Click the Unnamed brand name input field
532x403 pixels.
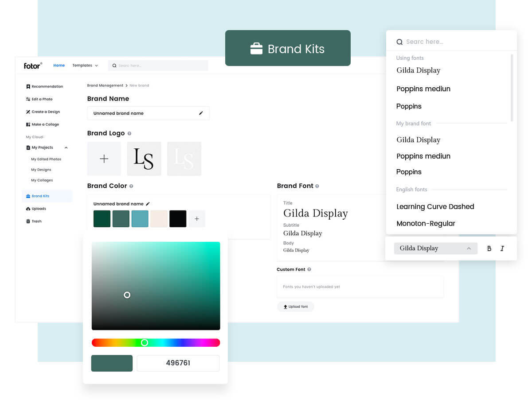[x=148, y=113]
